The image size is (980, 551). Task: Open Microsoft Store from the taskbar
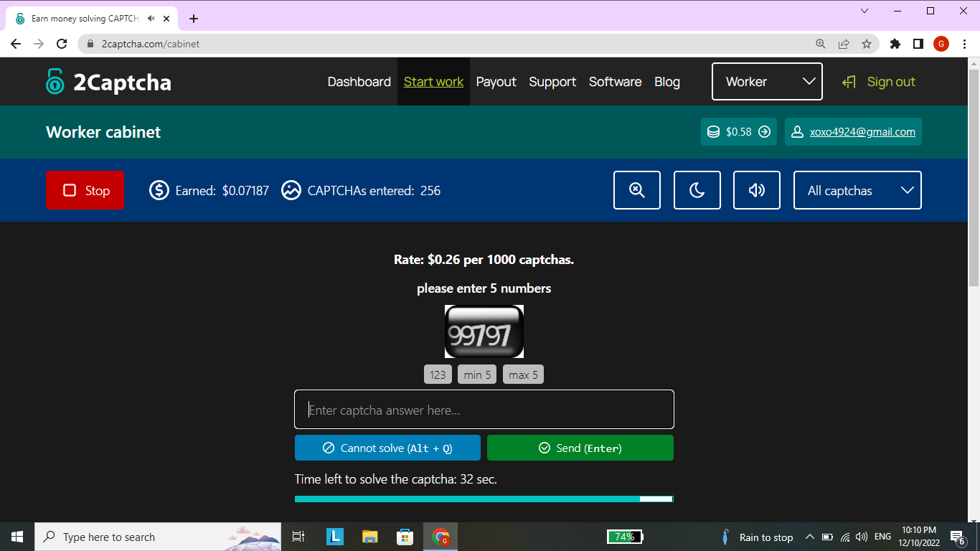(405, 537)
